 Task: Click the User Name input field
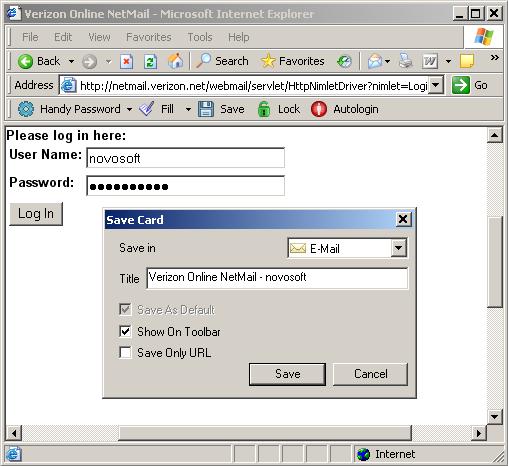point(186,158)
